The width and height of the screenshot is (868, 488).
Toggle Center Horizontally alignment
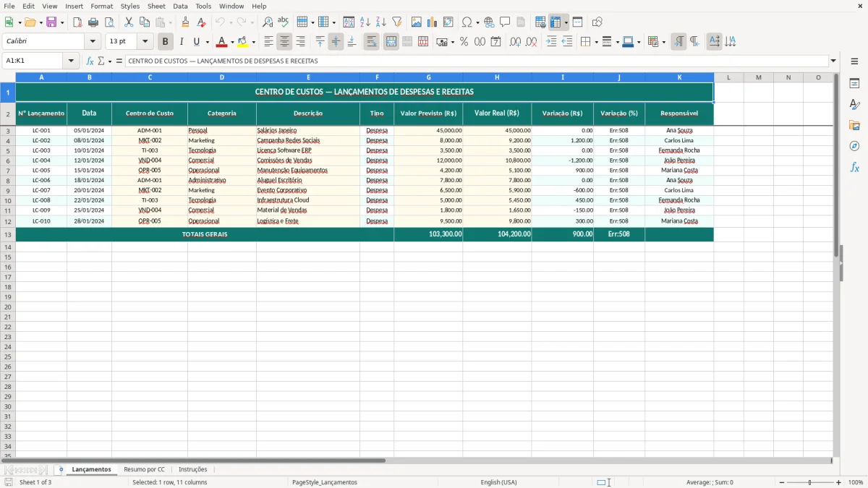pos(284,42)
